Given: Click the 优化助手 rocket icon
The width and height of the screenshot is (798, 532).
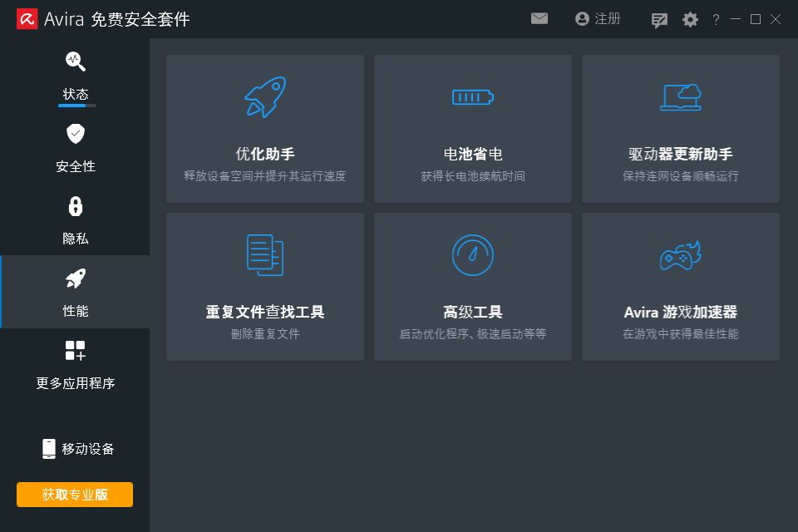Looking at the screenshot, I should point(265,97).
